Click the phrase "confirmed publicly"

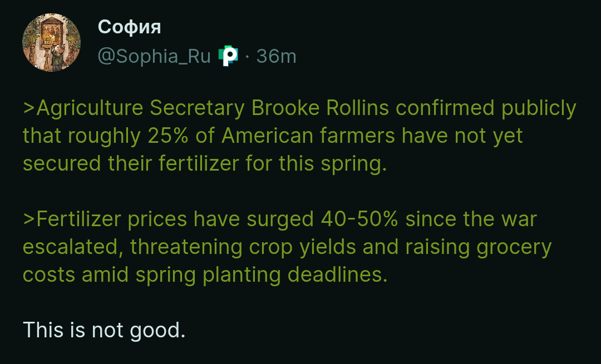486,108
